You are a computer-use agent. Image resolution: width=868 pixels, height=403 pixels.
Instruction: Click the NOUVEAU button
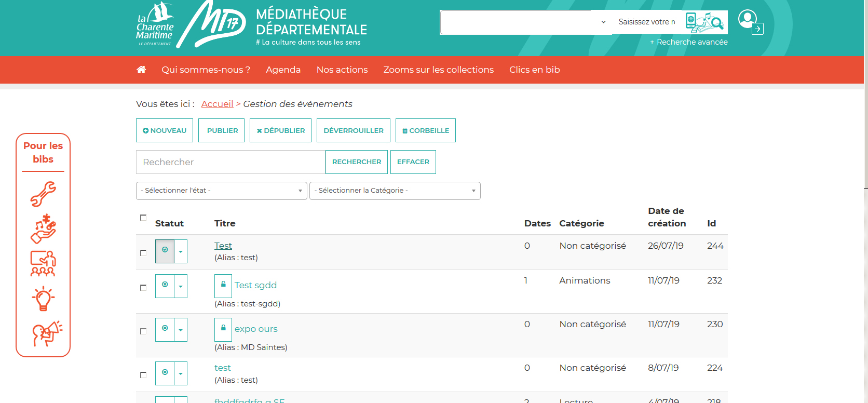(165, 130)
